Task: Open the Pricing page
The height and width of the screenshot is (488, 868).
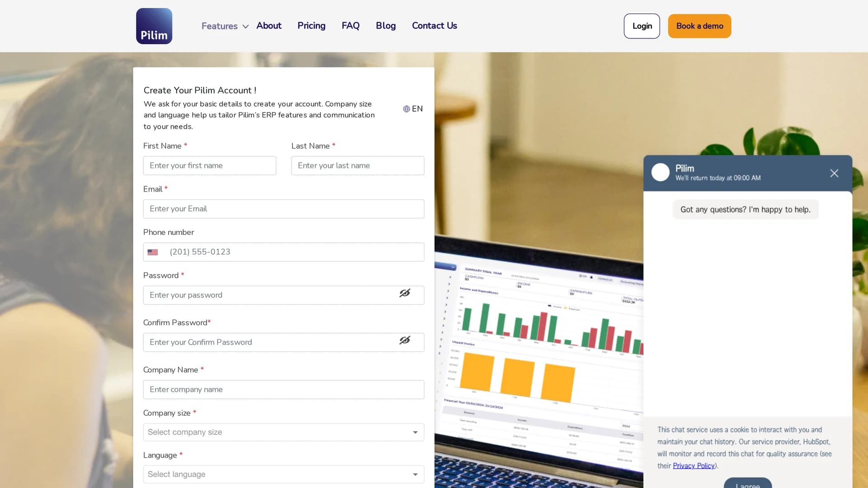Action: pos(311,26)
